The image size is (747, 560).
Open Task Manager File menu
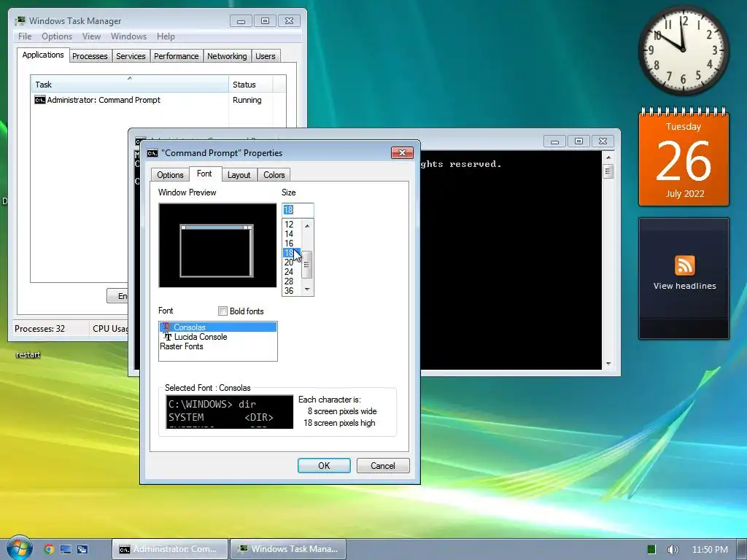pos(25,36)
